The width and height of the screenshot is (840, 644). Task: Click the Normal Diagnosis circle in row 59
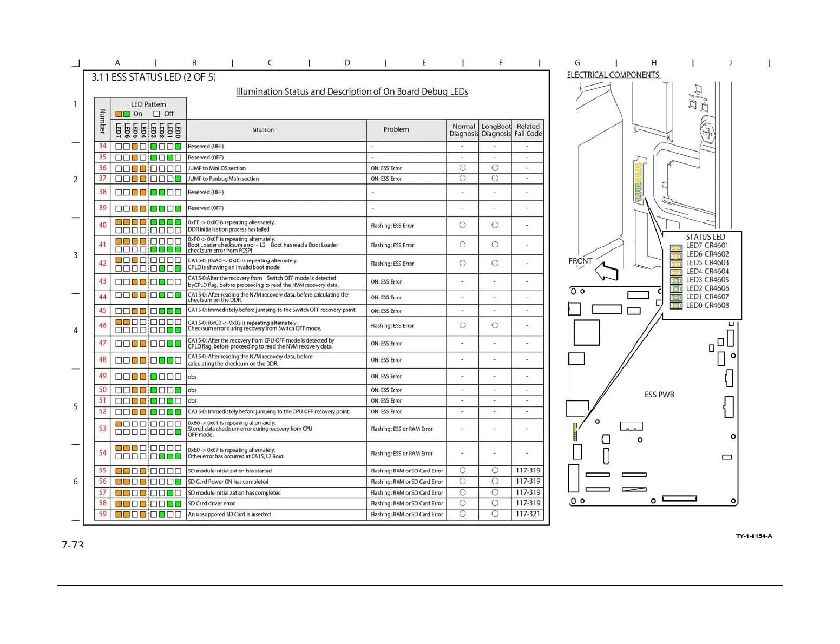[x=462, y=514]
